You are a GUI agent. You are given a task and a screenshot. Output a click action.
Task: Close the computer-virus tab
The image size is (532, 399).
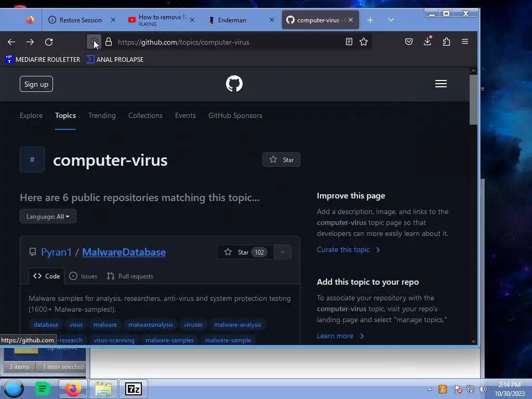351,20
